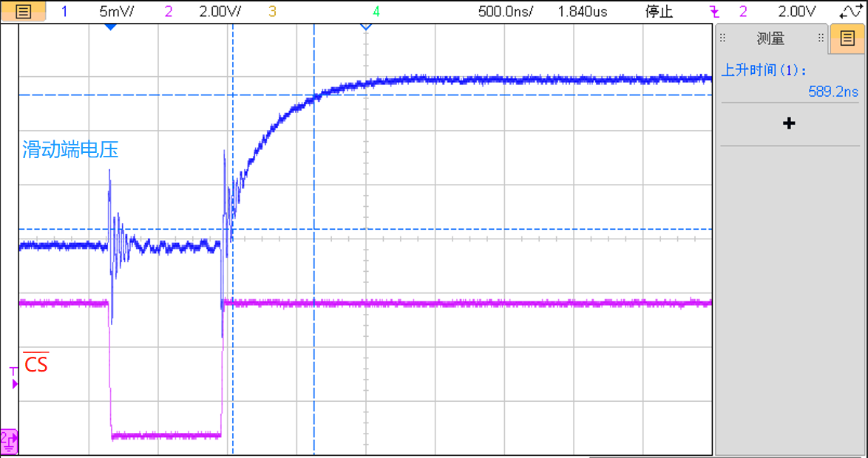Image resolution: width=868 pixels, height=458 pixels.
Task: Open channel 1 5mV/ scale setting
Action: (118, 11)
